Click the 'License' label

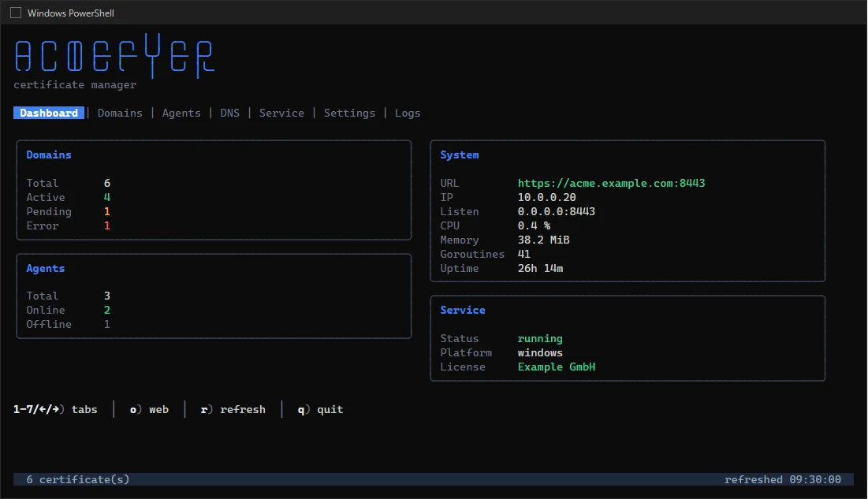(x=463, y=367)
